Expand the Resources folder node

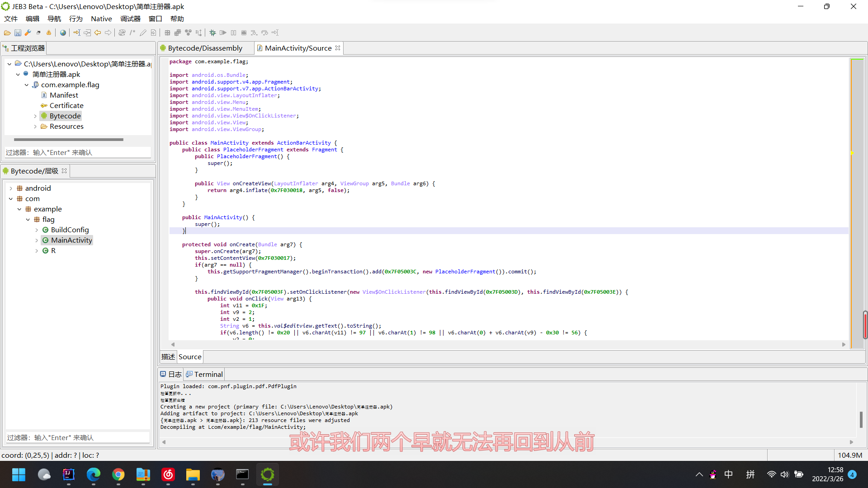[35, 127]
